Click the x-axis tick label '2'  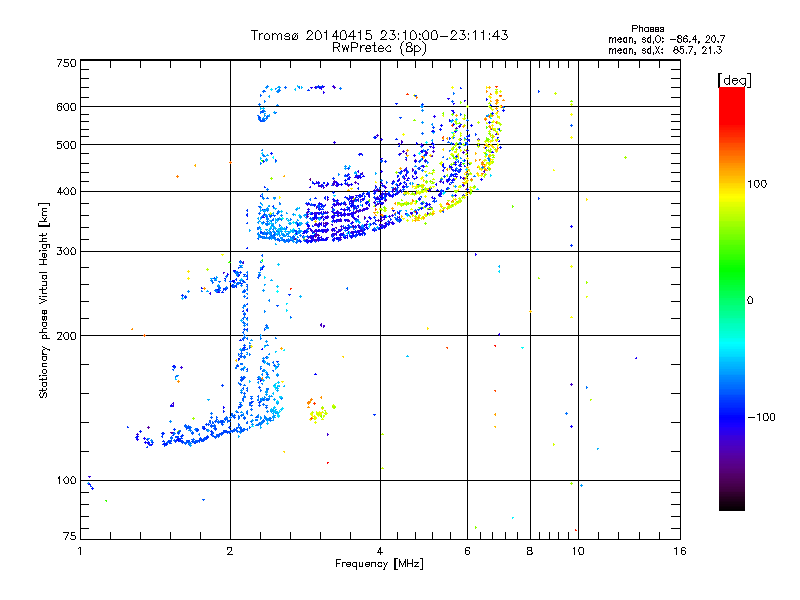(x=230, y=551)
